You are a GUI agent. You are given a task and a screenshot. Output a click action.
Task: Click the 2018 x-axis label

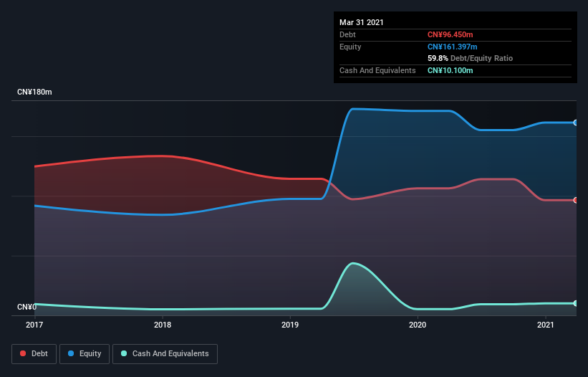click(x=163, y=325)
